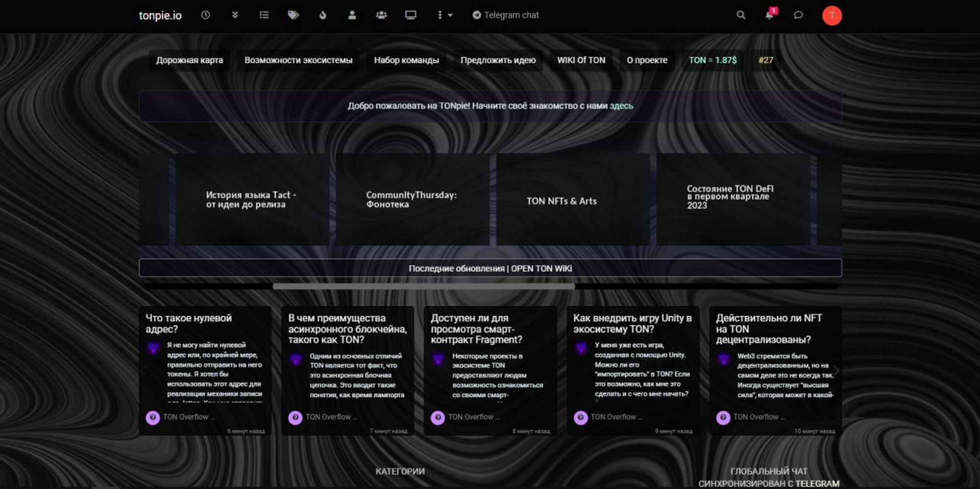Open TON NFTs & Arts card
The image size is (980, 489).
point(572,200)
